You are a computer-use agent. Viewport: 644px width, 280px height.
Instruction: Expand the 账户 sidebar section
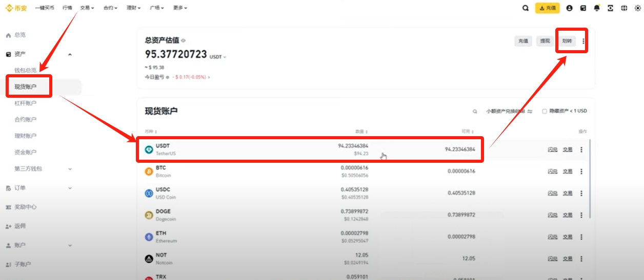coord(70,245)
